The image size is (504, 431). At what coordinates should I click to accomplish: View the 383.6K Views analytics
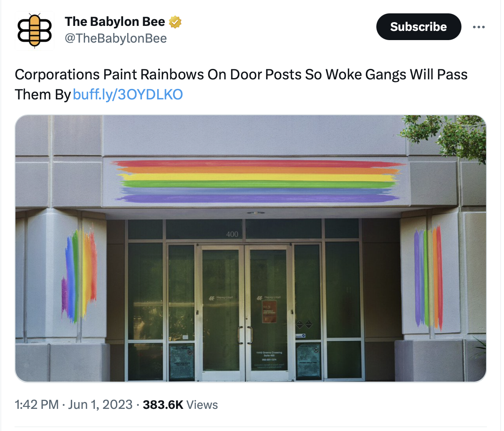(x=180, y=405)
